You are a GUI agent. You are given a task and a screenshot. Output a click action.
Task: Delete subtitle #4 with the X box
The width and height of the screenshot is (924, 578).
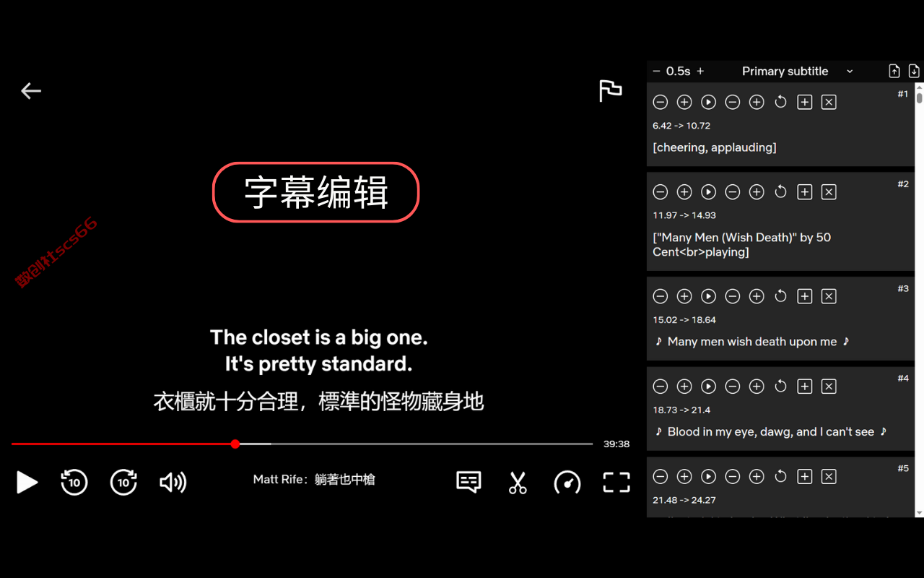click(829, 386)
